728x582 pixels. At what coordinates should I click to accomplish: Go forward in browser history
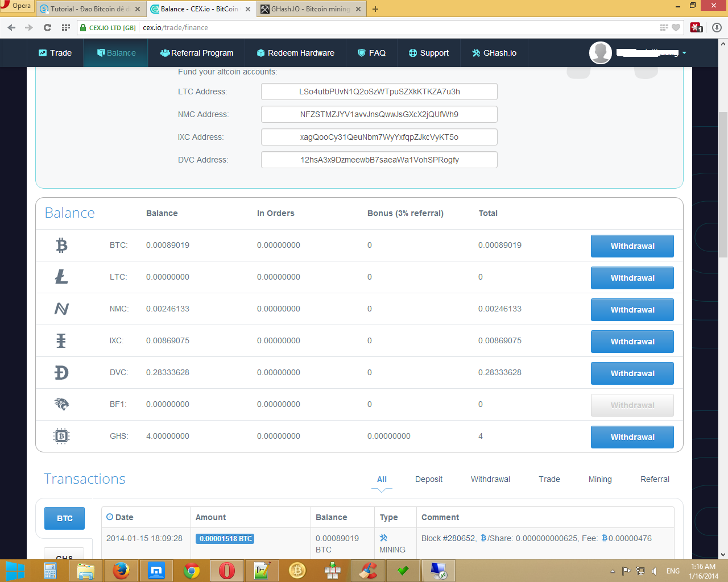click(x=29, y=27)
